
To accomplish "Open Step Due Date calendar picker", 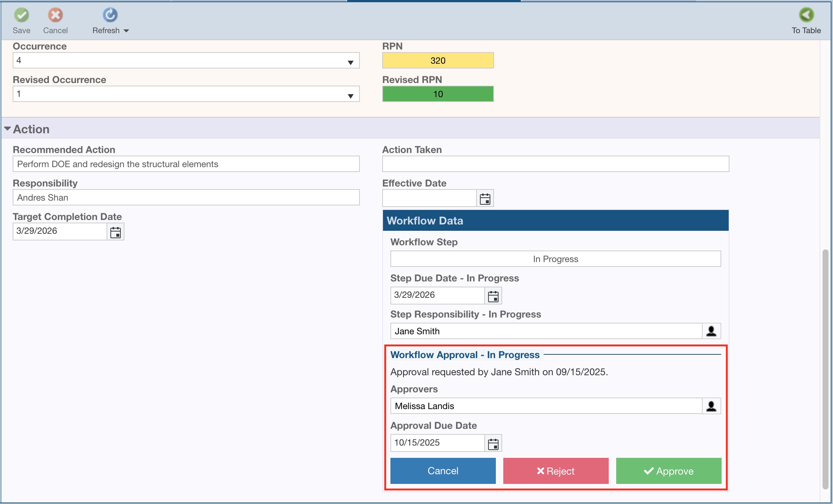I will [x=493, y=296].
